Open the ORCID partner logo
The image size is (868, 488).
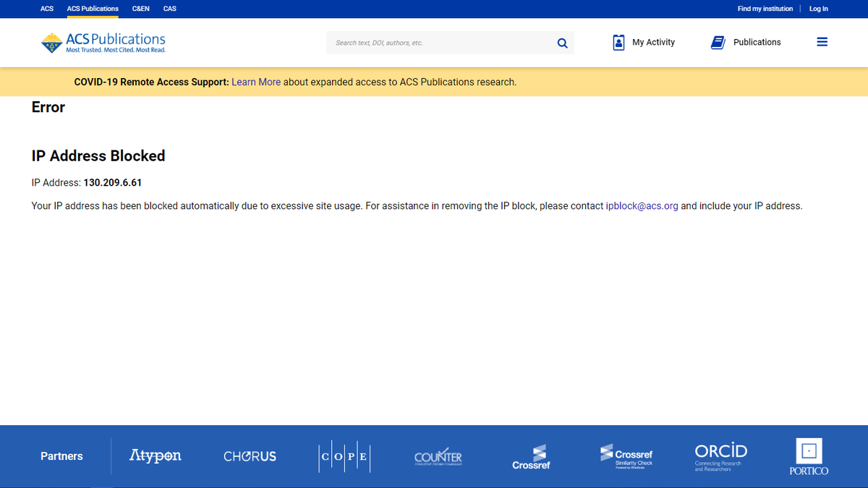coord(720,457)
